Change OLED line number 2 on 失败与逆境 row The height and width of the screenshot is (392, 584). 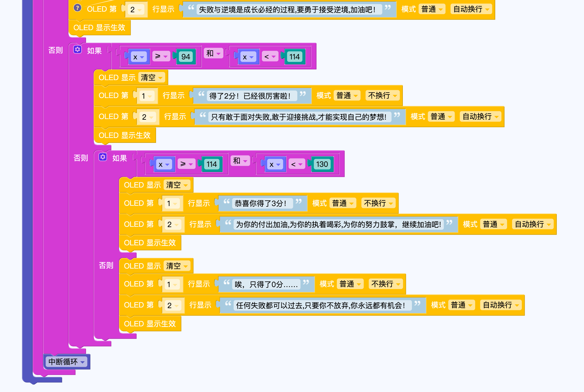[x=136, y=9]
